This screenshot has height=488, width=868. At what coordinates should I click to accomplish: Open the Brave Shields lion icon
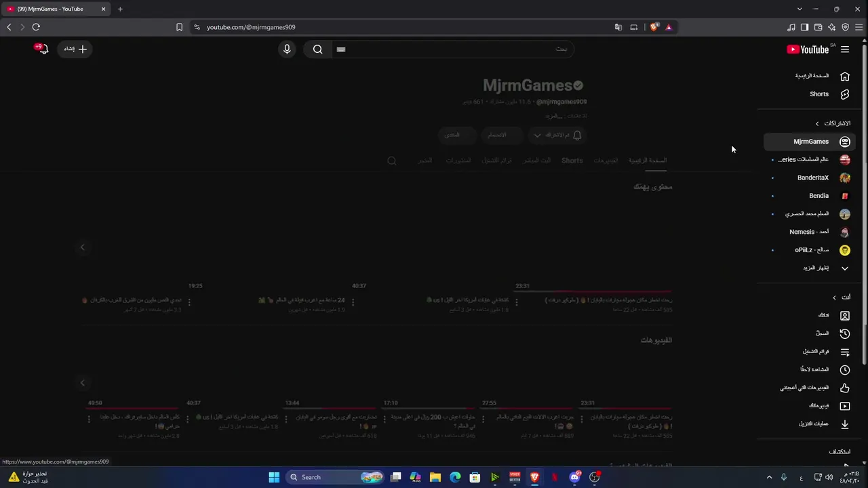[654, 27]
